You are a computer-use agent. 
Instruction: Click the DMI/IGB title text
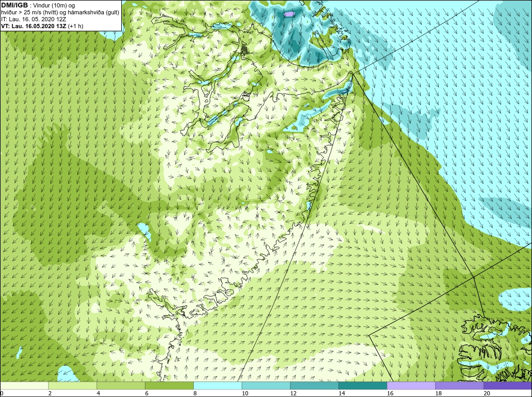(15, 5)
